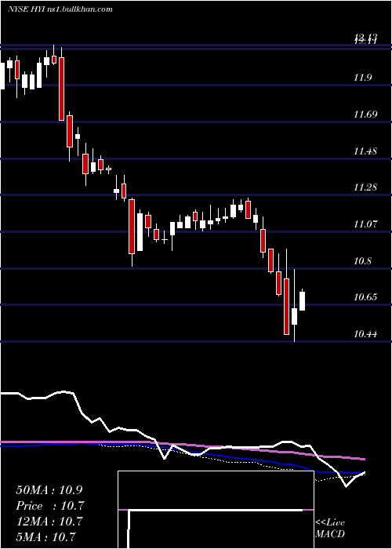Screen dimensions: 392x549
Task: Click the 11.28 price axis label
Action: point(365,187)
